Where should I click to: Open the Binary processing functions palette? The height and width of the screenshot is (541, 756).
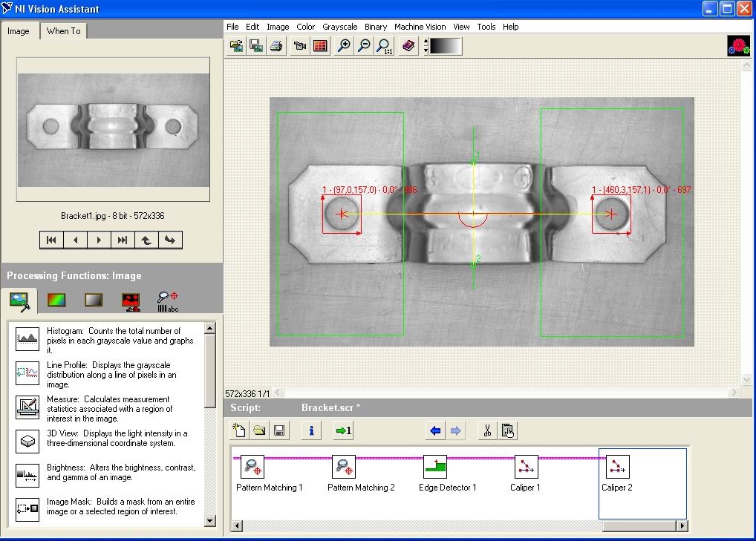(131, 301)
